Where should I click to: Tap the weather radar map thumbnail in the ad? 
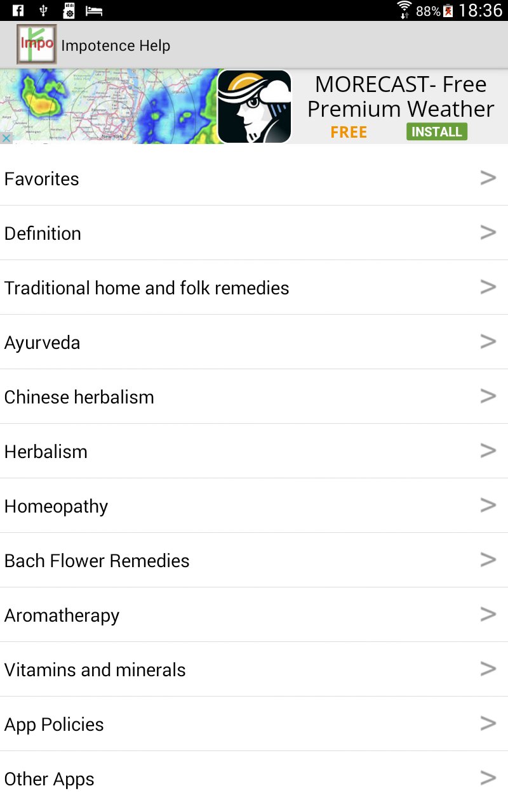[109, 107]
